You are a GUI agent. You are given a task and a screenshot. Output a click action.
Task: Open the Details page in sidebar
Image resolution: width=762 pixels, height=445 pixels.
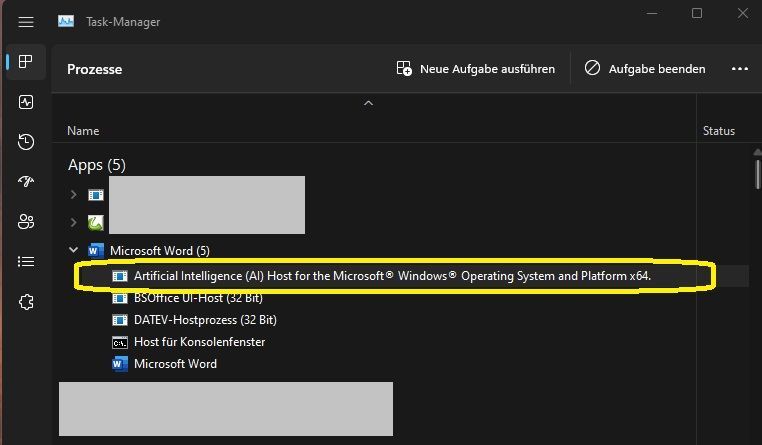[26, 262]
